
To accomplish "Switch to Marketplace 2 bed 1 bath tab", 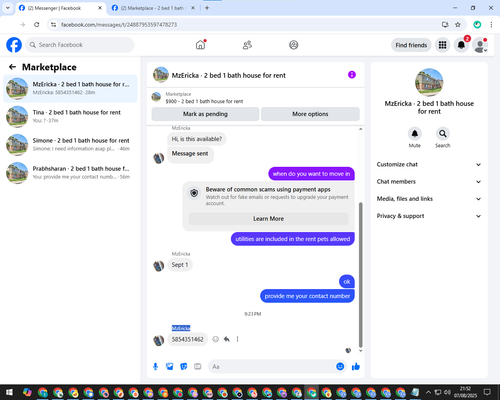I will [x=153, y=8].
